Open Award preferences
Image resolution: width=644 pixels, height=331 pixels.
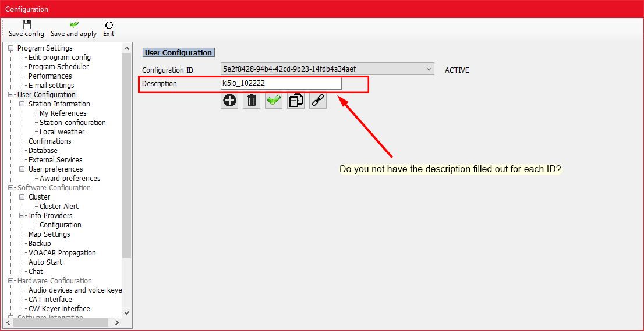pyautogui.click(x=70, y=179)
